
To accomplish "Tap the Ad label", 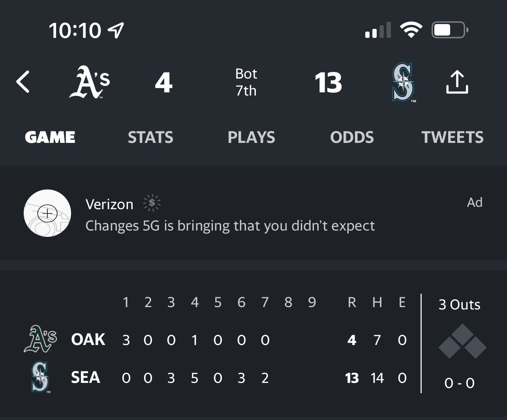I will point(474,202).
